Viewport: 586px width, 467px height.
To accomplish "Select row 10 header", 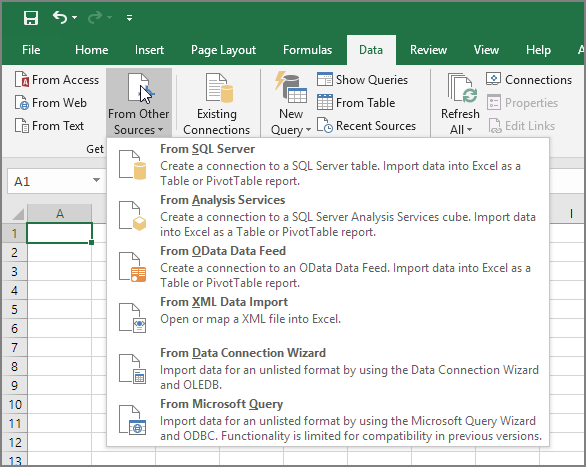I will coord(15,405).
